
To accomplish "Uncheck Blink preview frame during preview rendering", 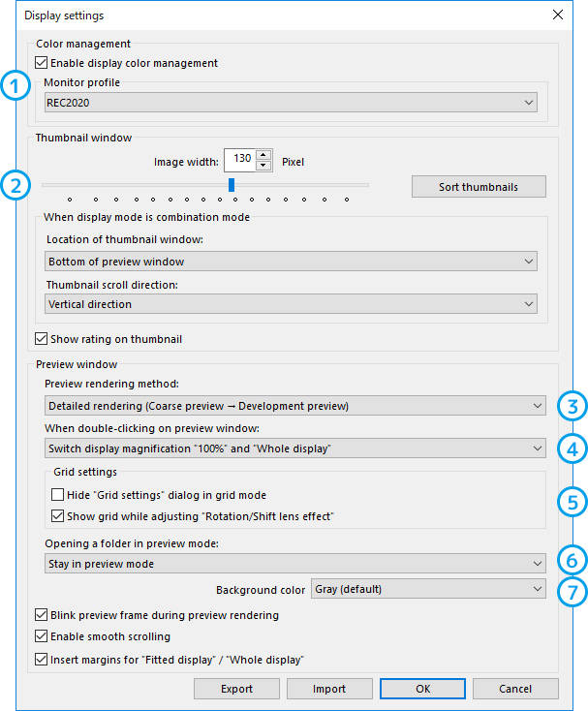I will [42, 614].
